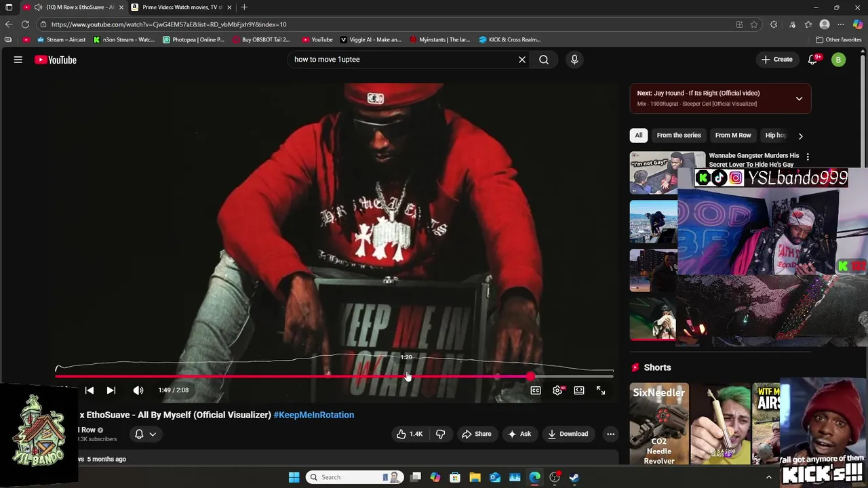The image size is (868, 488).
Task: Open the account avatar menu
Action: [x=839, y=60]
